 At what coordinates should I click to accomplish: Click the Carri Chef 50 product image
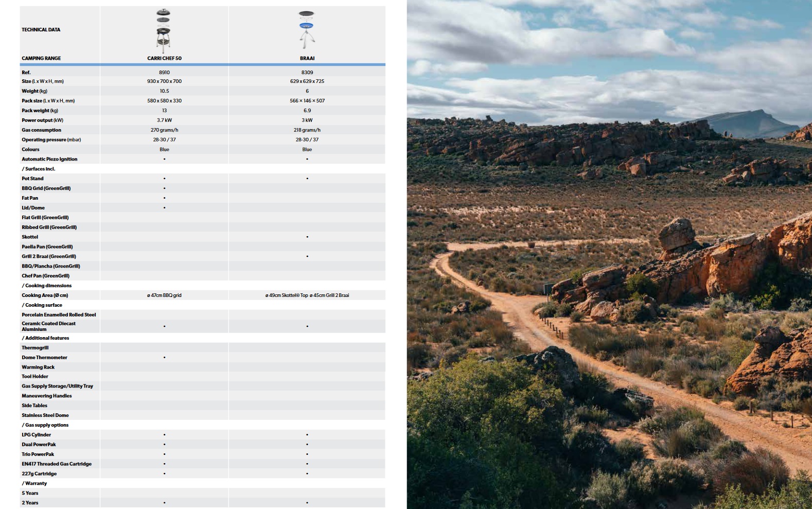pos(163,31)
